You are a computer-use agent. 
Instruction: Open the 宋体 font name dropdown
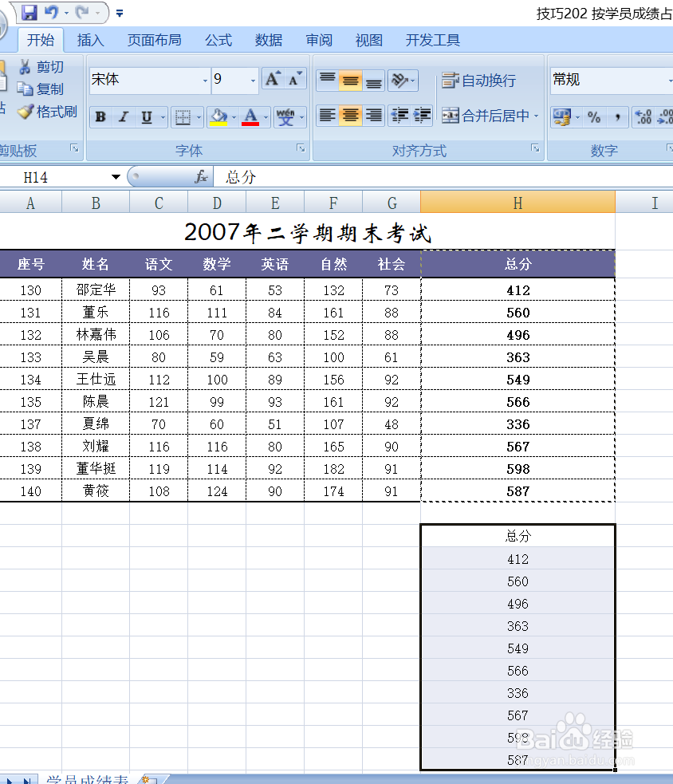click(205, 81)
